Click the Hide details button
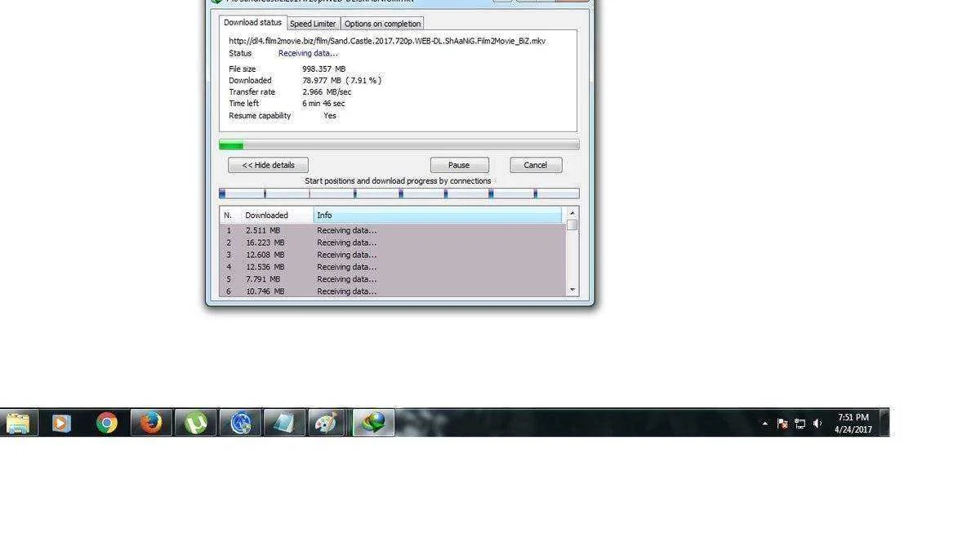 pyautogui.click(x=268, y=165)
